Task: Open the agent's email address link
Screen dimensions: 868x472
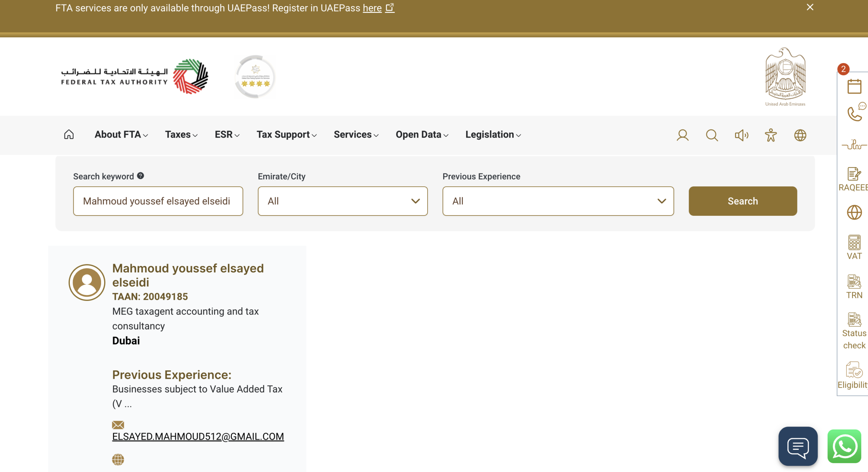Action: [x=198, y=436]
